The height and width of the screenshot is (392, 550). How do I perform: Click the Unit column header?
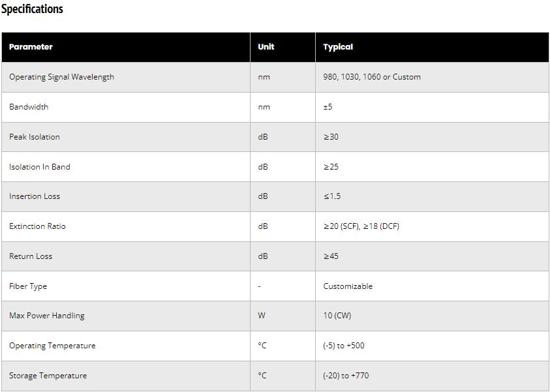[266, 47]
